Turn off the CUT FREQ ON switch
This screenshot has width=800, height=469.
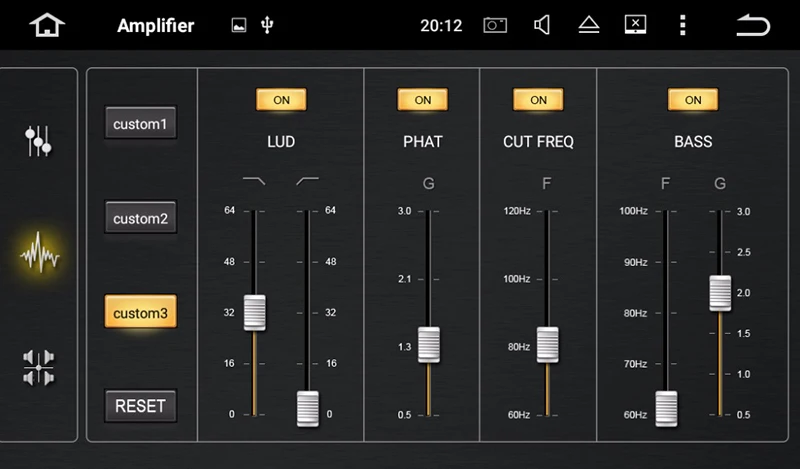tap(538, 100)
